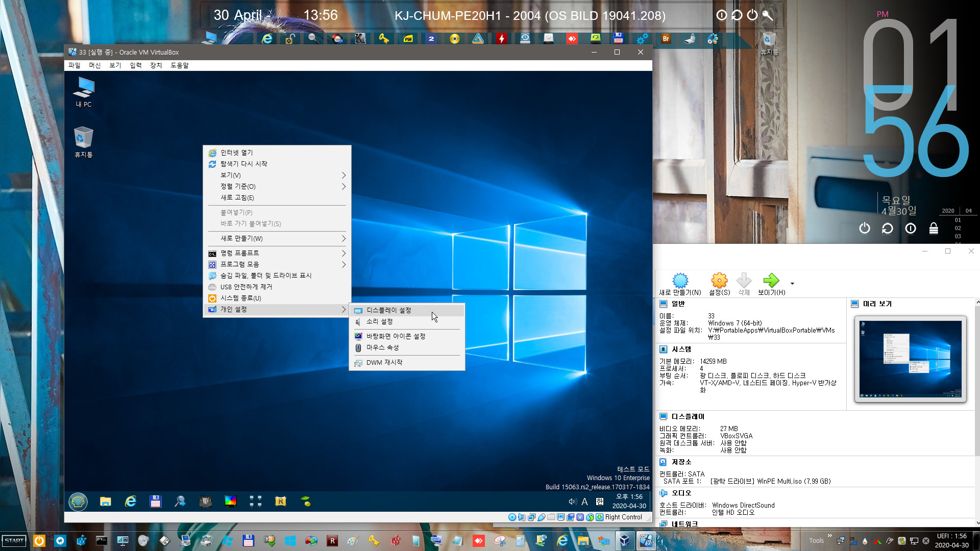Expand the 보기(V) submenu
This screenshot has height=551, width=980.
click(x=277, y=175)
